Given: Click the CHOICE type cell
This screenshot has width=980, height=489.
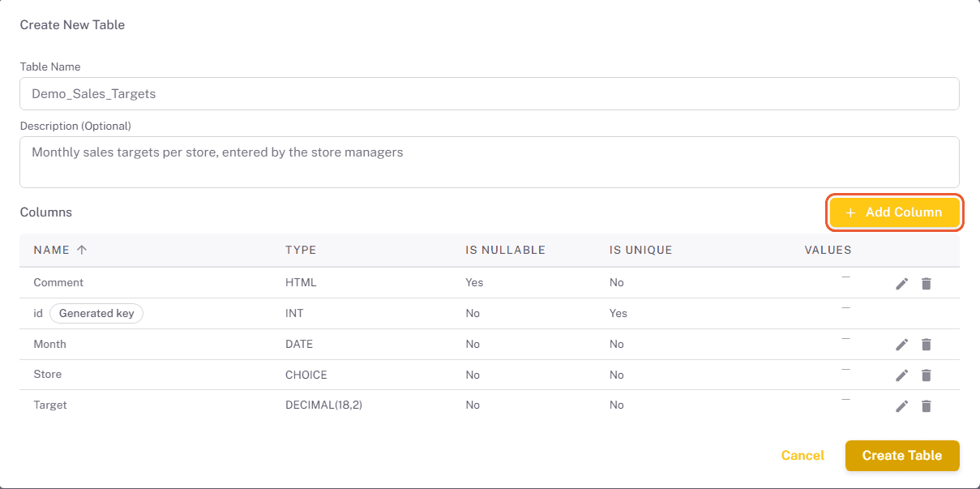Looking at the screenshot, I should [306, 375].
